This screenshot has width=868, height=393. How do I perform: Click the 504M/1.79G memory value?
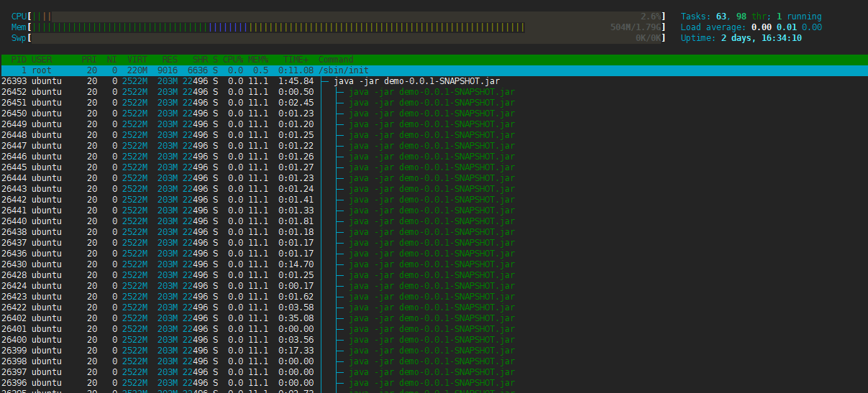pyautogui.click(x=635, y=27)
